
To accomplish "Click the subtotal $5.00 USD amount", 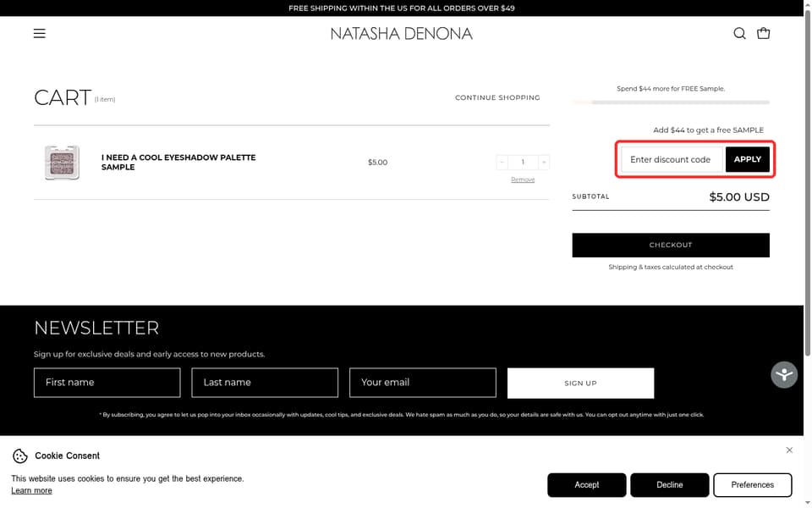I will click(x=739, y=197).
